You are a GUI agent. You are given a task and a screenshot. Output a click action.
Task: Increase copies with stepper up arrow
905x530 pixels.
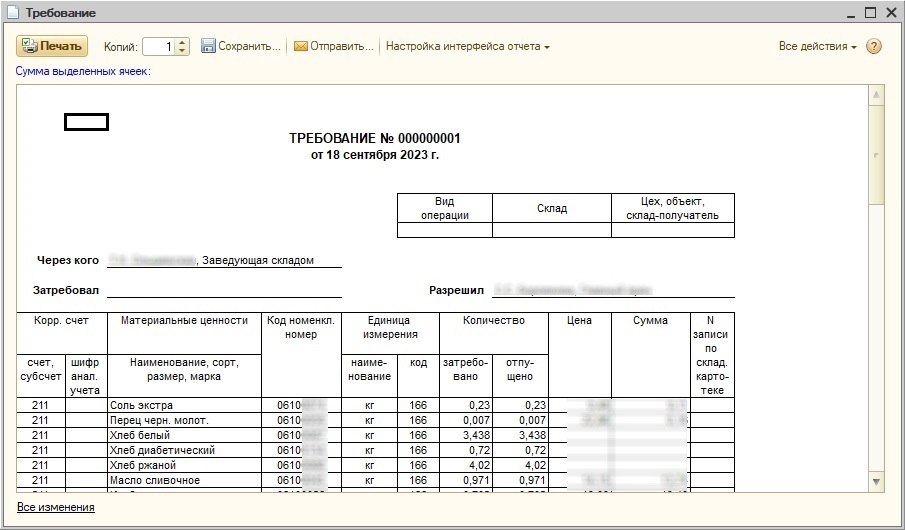183,42
